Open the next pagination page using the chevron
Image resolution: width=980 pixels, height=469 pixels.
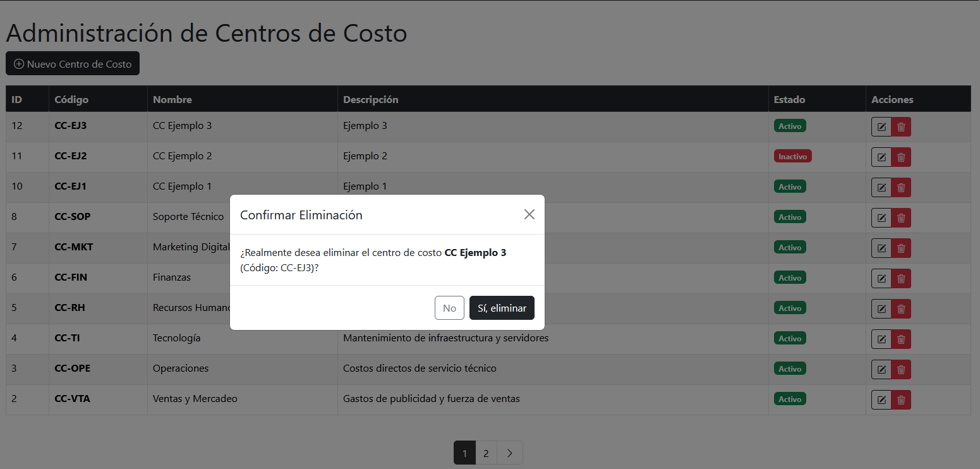509,453
